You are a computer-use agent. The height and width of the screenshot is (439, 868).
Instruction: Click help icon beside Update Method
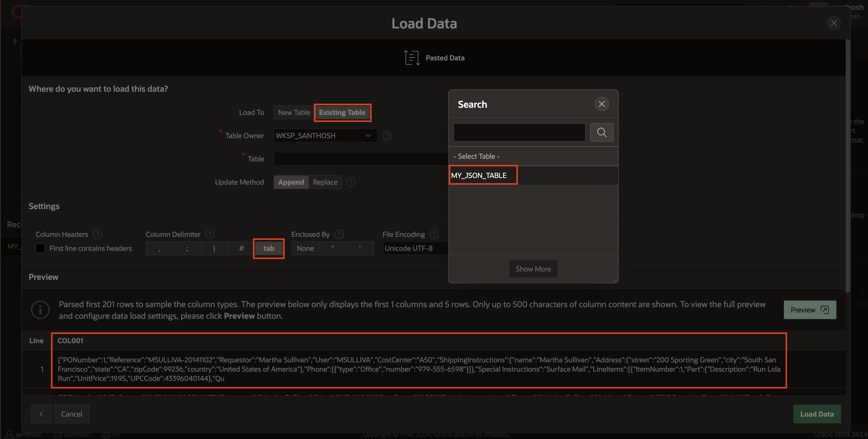point(350,182)
